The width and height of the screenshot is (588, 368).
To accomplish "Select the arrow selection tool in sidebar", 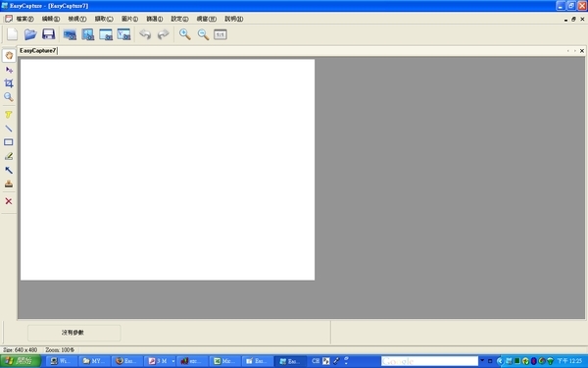I will tap(9, 70).
